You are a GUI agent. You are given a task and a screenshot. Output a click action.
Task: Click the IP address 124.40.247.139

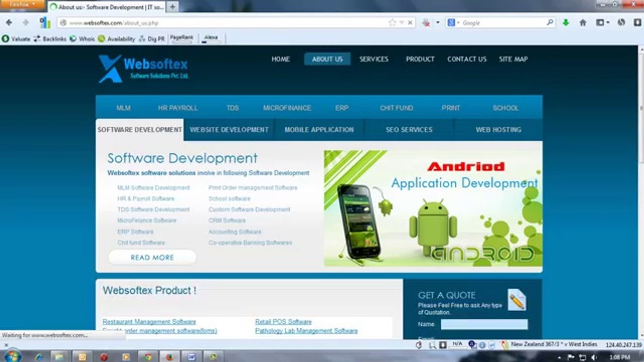[623, 345]
